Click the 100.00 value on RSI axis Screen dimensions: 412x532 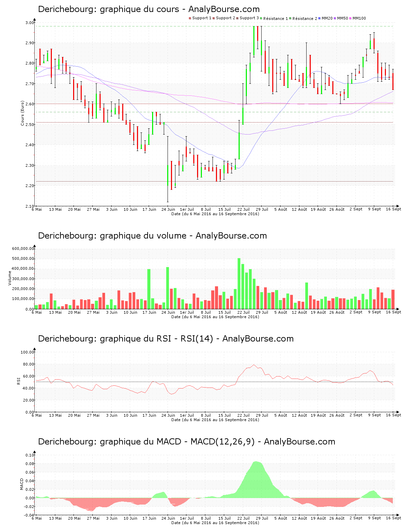(x=27, y=352)
